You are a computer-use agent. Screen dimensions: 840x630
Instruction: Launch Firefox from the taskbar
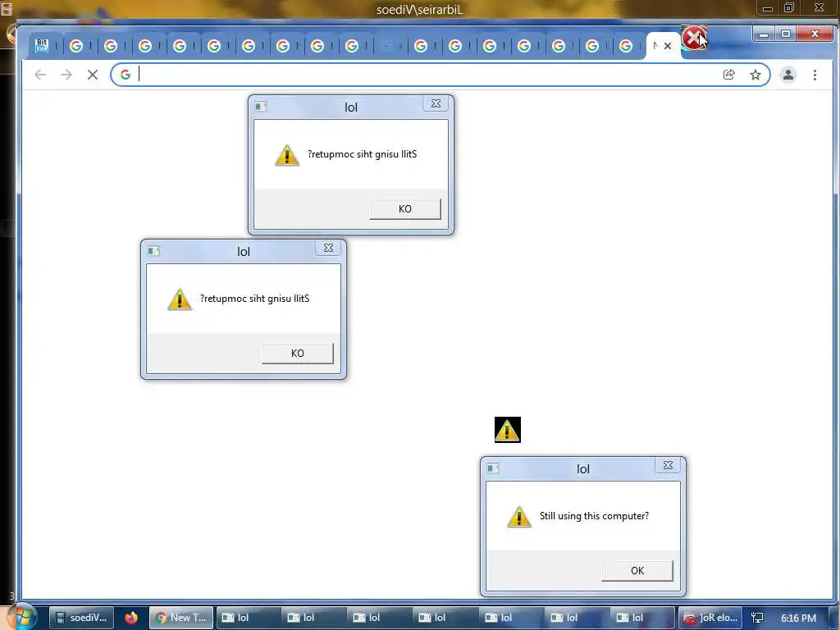tap(130, 618)
